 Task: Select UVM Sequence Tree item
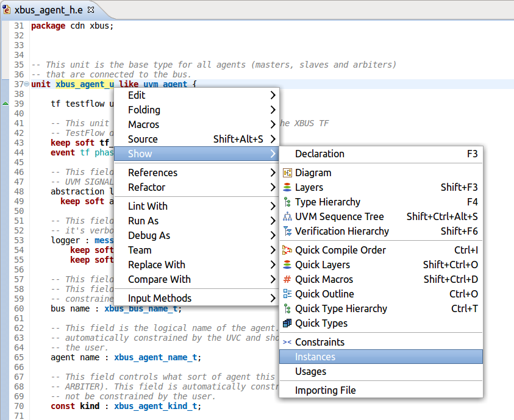[x=339, y=216]
